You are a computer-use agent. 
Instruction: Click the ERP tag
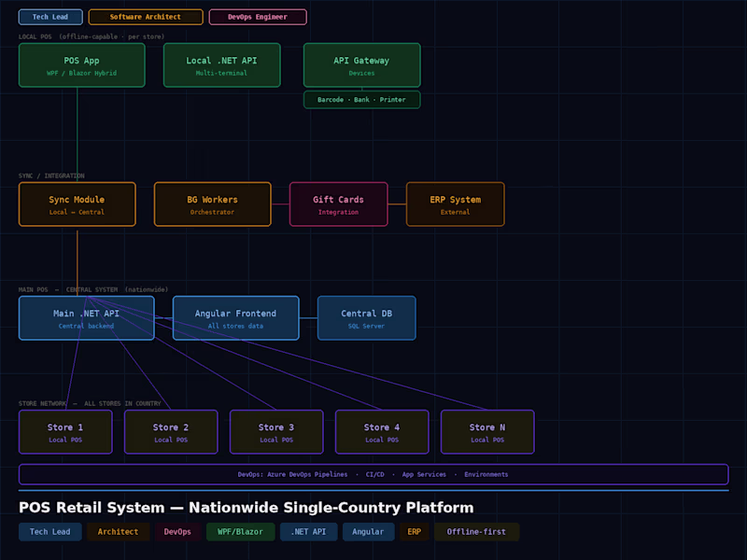pos(414,532)
